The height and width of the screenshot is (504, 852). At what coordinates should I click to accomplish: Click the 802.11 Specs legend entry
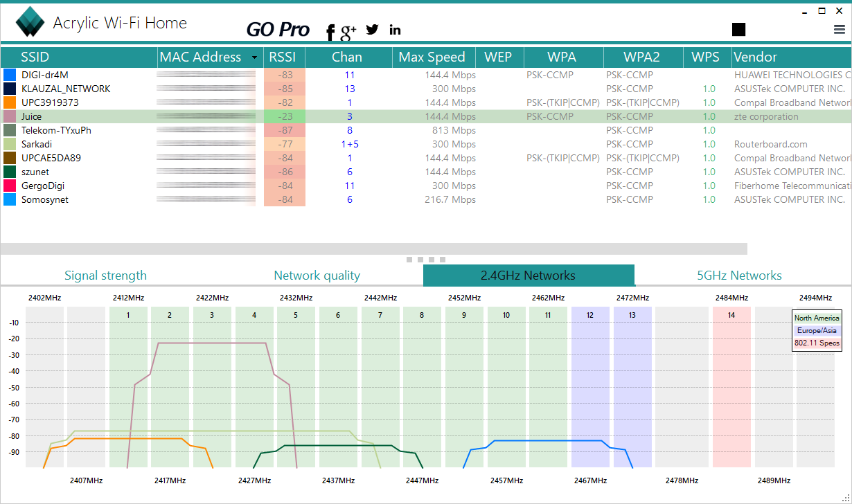[817, 343]
